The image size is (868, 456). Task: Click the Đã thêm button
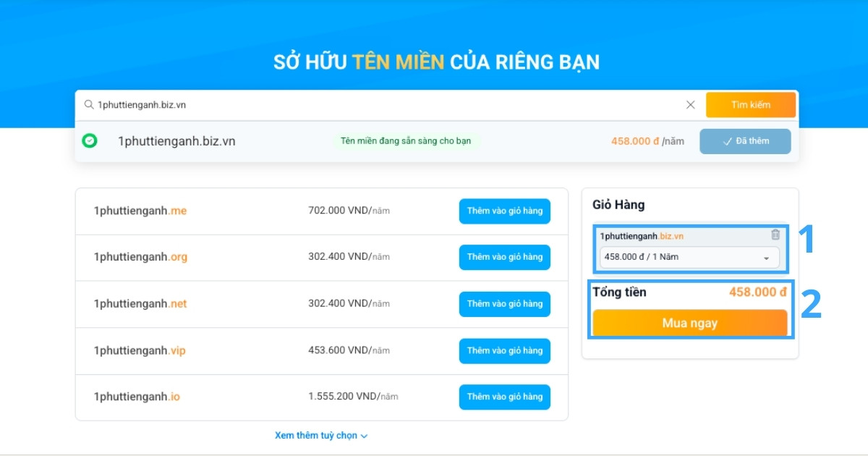(745, 141)
